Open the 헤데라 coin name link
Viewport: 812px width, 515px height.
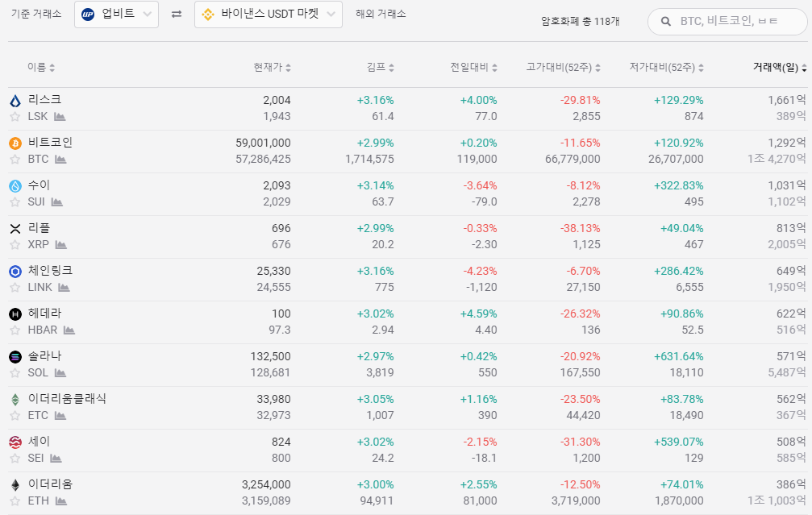44,314
